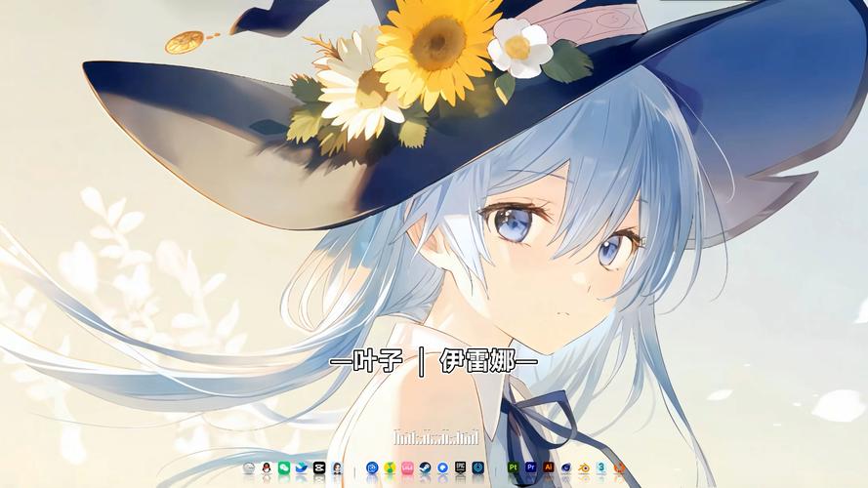Launch Adobe Illustrator (Ai) from dock

pyautogui.click(x=549, y=468)
